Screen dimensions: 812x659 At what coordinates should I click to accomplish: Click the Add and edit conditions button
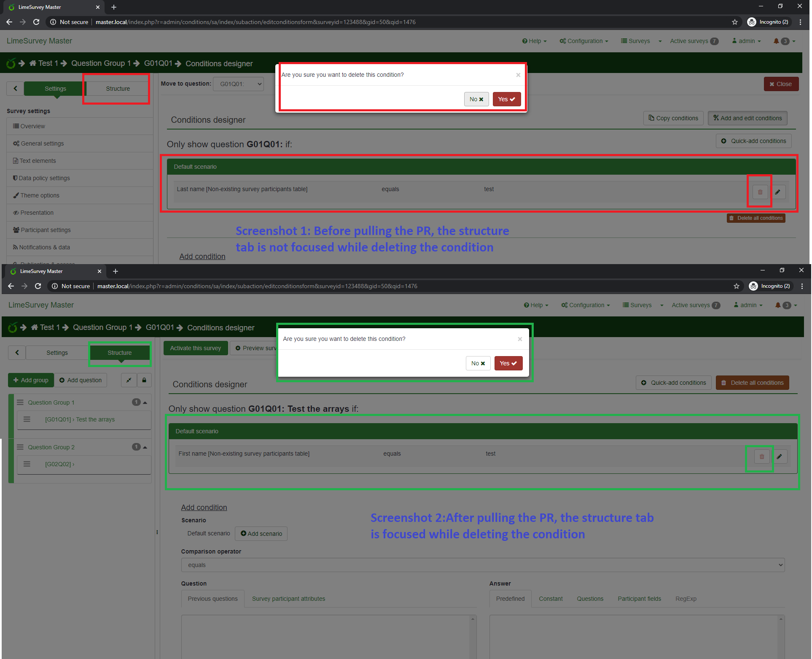[x=747, y=118]
